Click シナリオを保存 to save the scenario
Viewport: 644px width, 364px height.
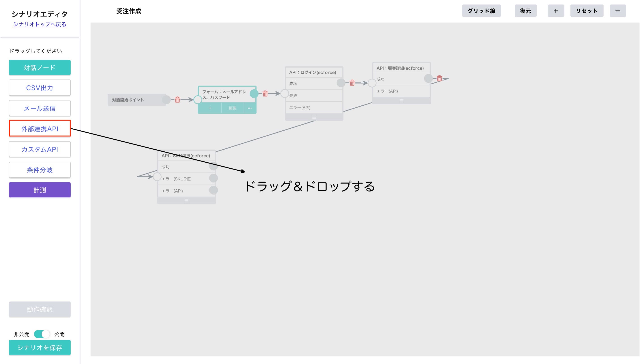40,347
